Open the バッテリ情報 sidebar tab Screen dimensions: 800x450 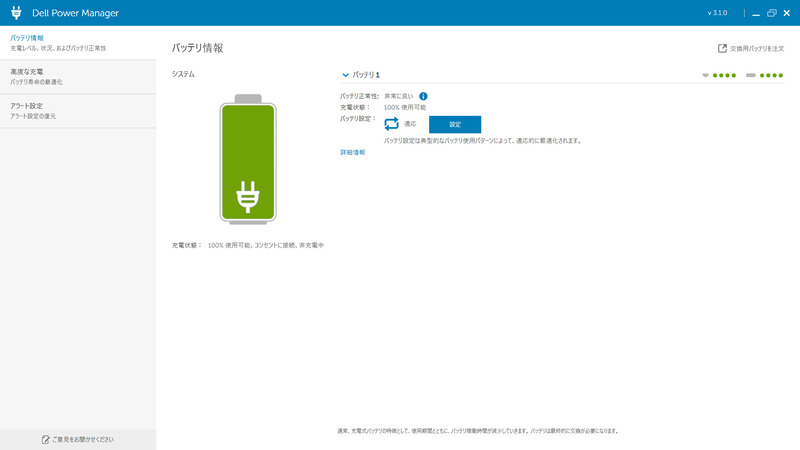click(78, 43)
